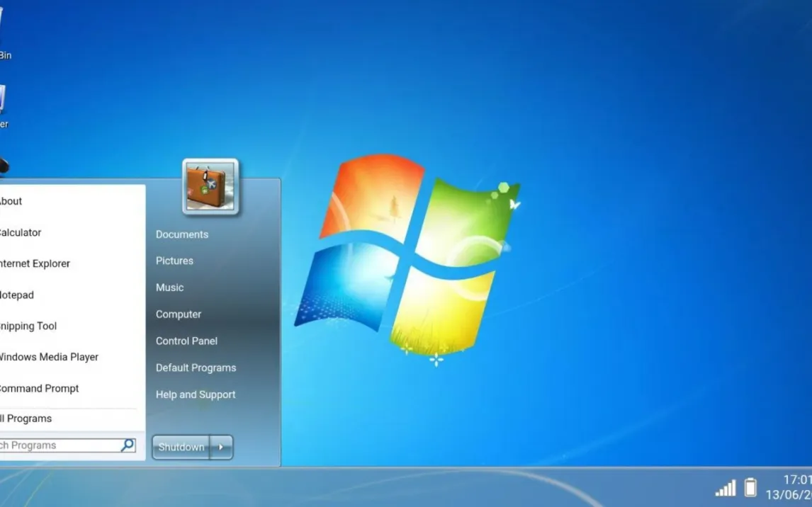Click the user account suitcase picture

point(210,186)
